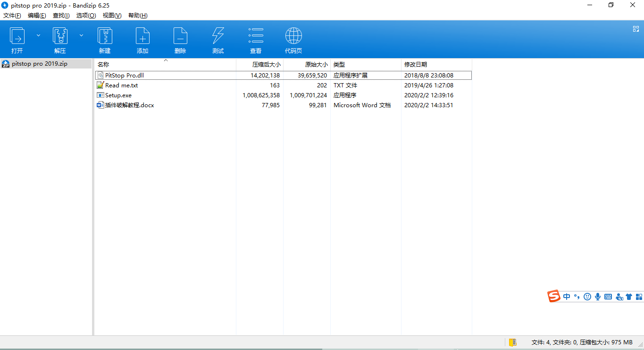Click compressed size 1,008,625,358
644x350 pixels.
click(261, 95)
